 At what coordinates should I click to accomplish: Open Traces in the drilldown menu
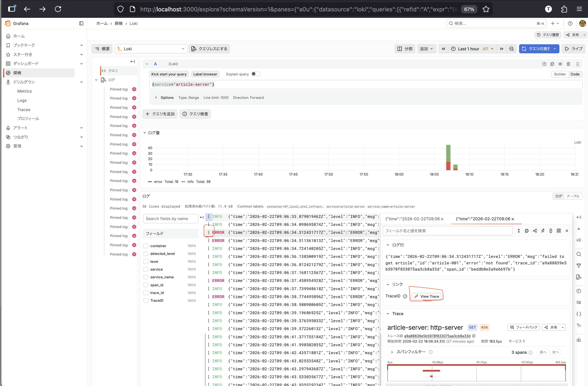[x=24, y=110]
